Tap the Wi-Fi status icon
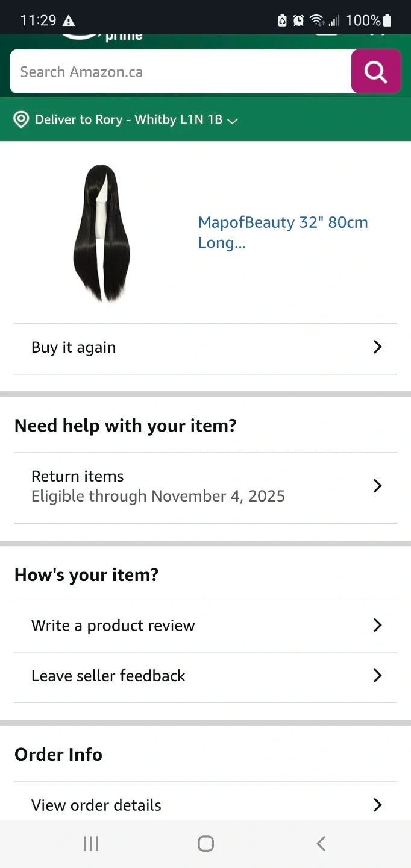The height and width of the screenshot is (868, 411). click(316, 21)
